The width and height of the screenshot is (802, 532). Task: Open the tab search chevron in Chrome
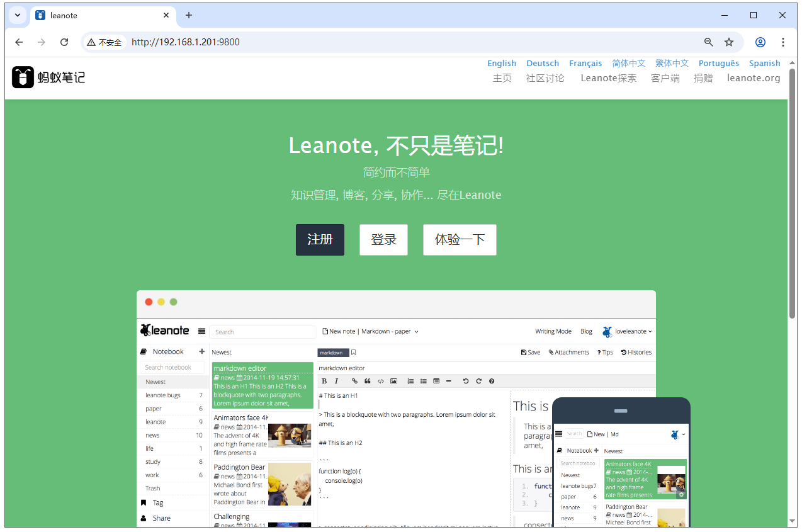tap(18, 15)
